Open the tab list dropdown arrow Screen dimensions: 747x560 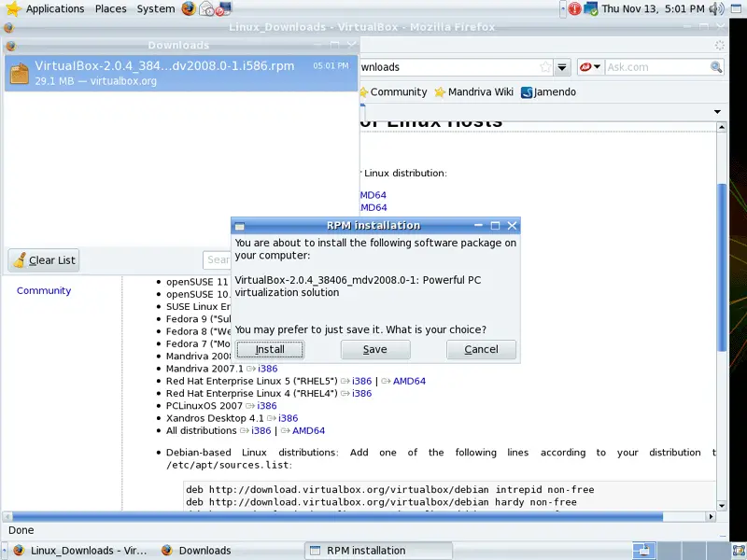[x=717, y=112]
